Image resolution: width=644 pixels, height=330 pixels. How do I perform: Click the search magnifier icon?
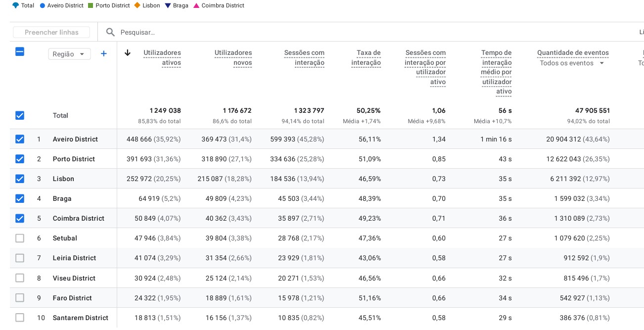coord(110,32)
